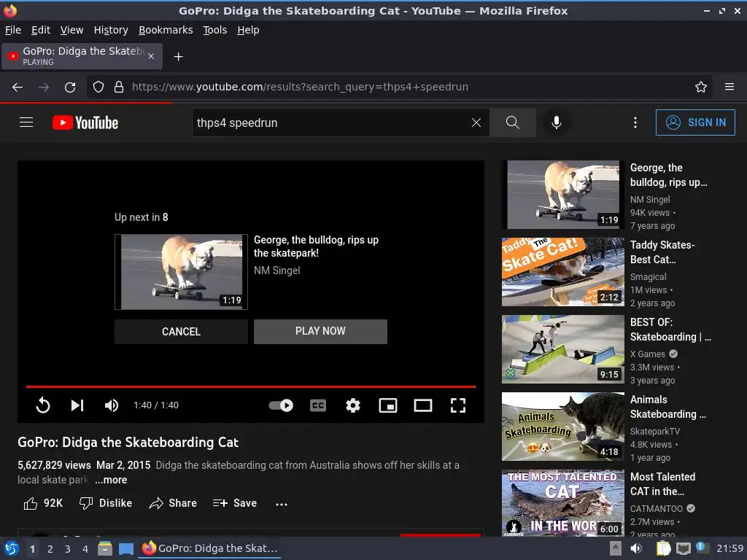
Task: Click the clock showing 21:59
Action: coord(729,548)
